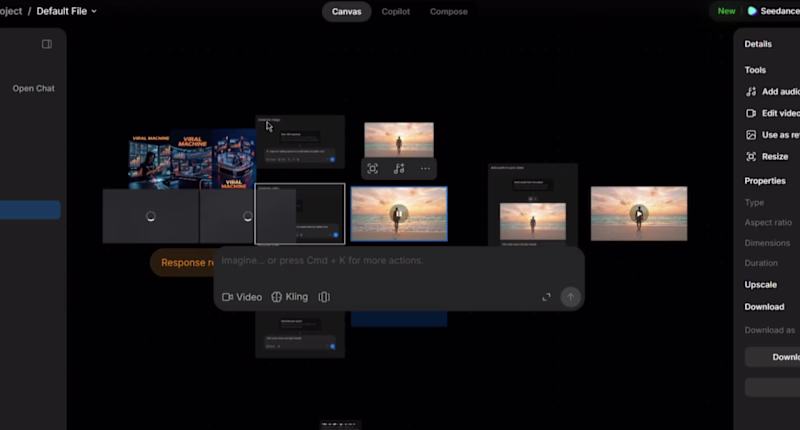Click the Use as reference tool

772,135
